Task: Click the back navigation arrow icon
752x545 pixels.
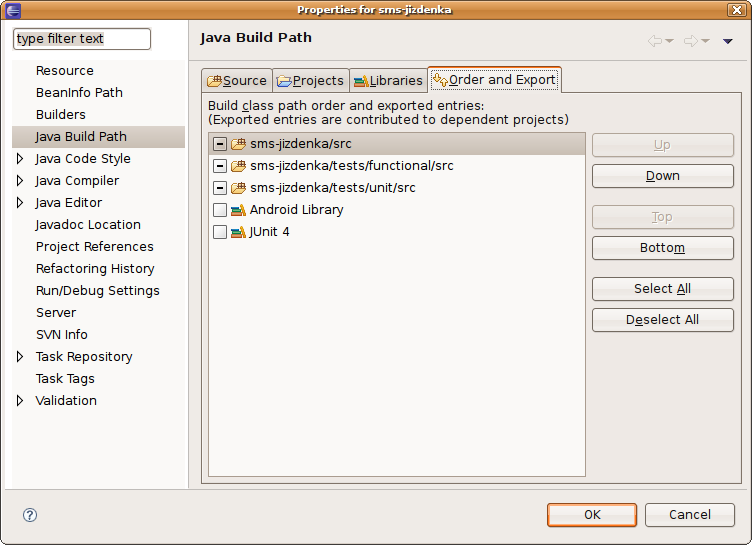Action: 655,41
